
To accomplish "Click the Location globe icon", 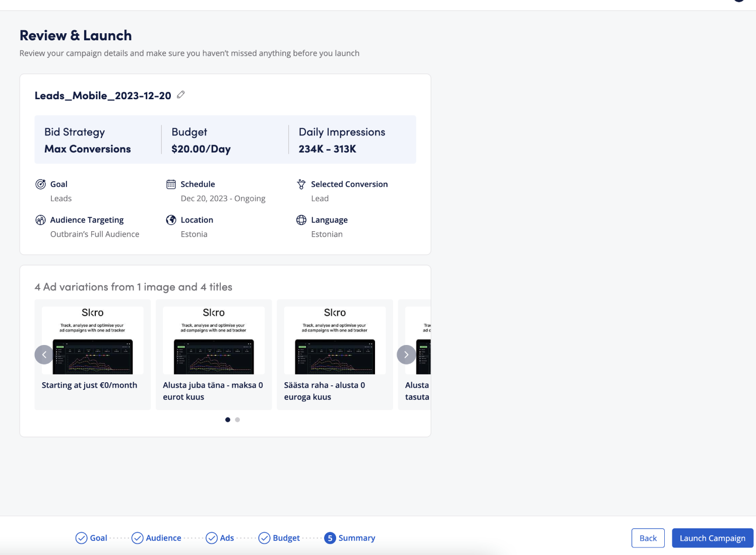I will pyautogui.click(x=171, y=220).
